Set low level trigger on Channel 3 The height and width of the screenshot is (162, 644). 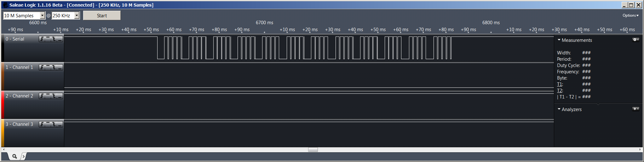[x=60, y=124]
